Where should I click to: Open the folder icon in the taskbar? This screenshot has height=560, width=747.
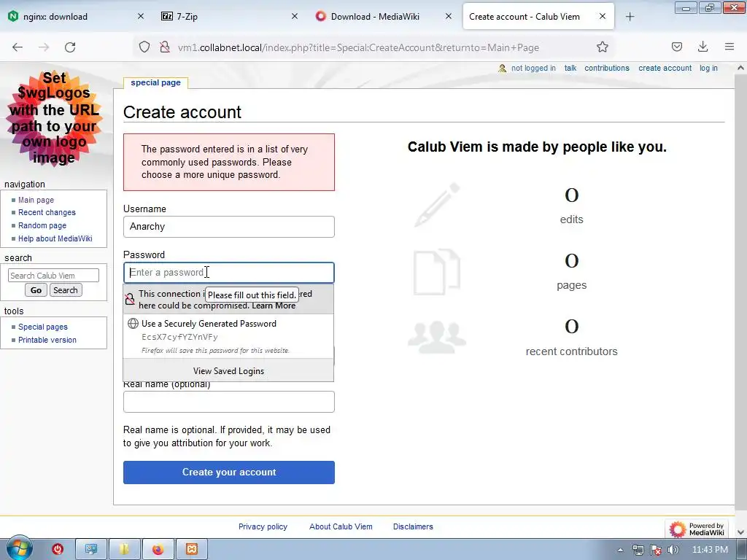124,550
